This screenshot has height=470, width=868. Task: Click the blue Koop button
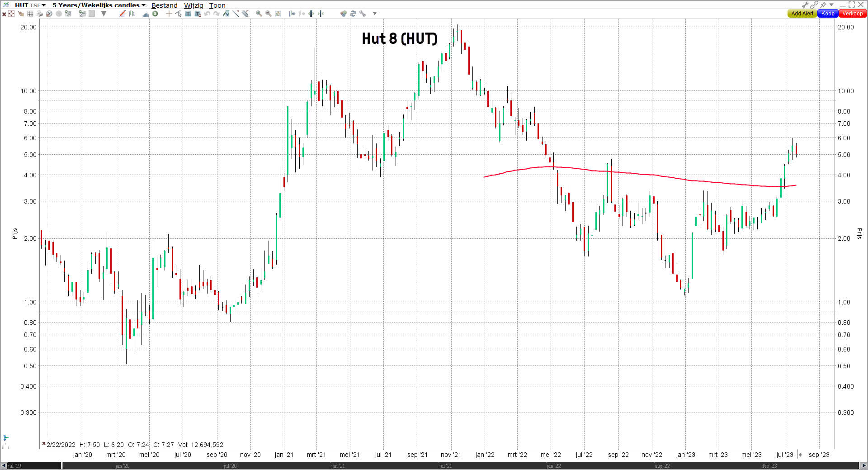(828, 14)
